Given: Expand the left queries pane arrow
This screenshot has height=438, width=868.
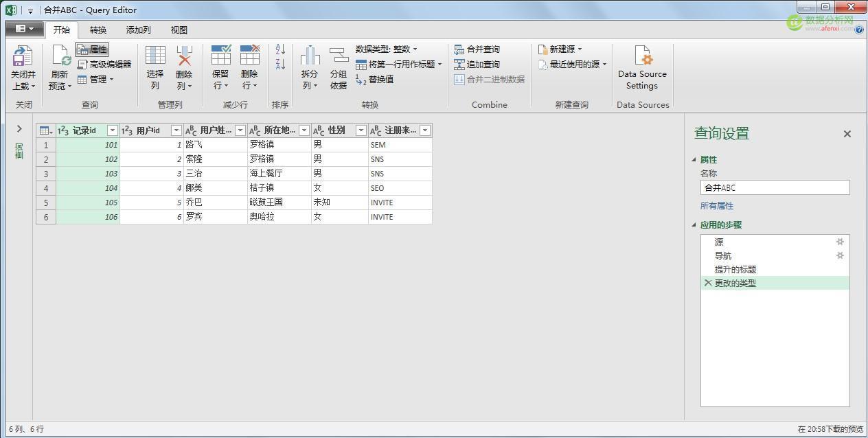Looking at the screenshot, I should pos(19,128).
